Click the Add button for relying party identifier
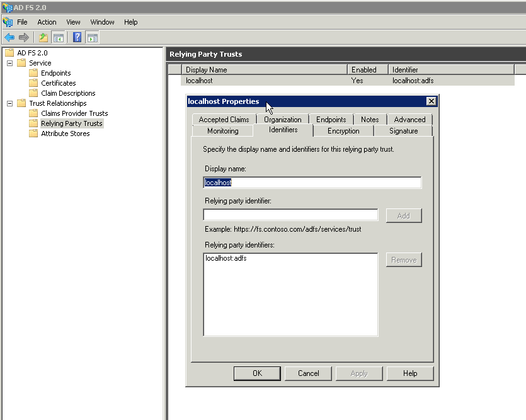Image resolution: width=526 pixels, height=420 pixels. [x=403, y=215]
